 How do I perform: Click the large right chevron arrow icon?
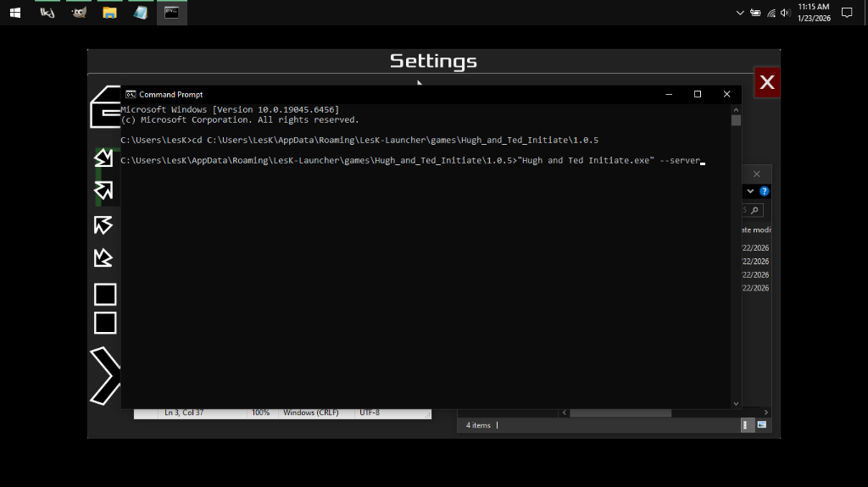pyautogui.click(x=104, y=375)
